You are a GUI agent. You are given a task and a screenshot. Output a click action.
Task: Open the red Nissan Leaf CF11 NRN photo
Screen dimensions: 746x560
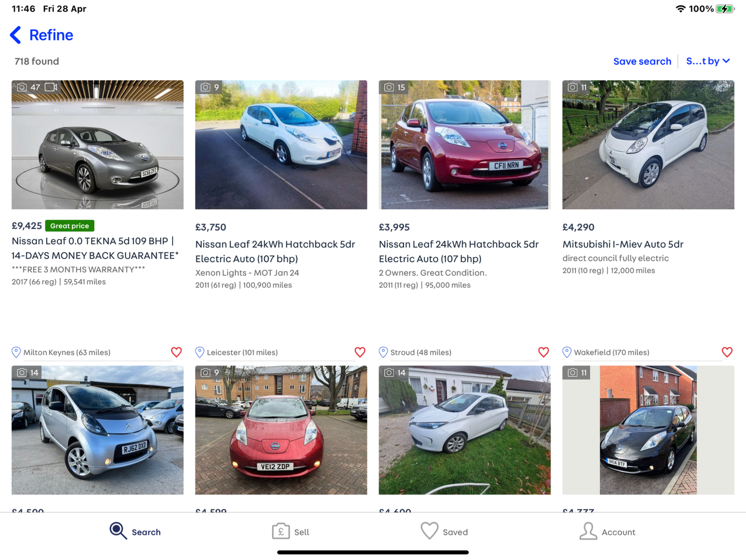pos(464,145)
